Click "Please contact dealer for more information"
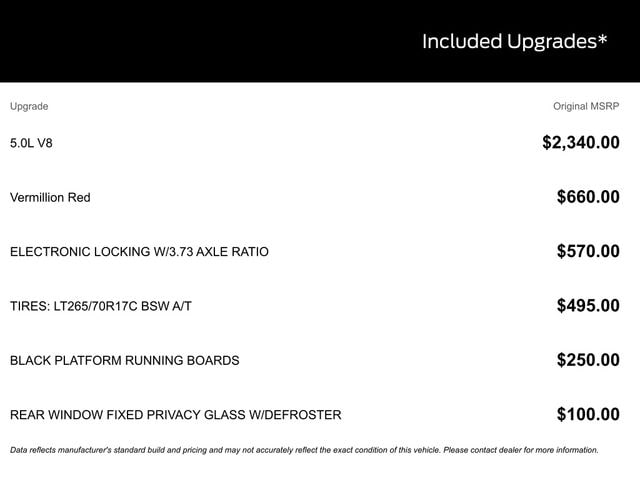640x480 pixels. (x=525, y=450)
